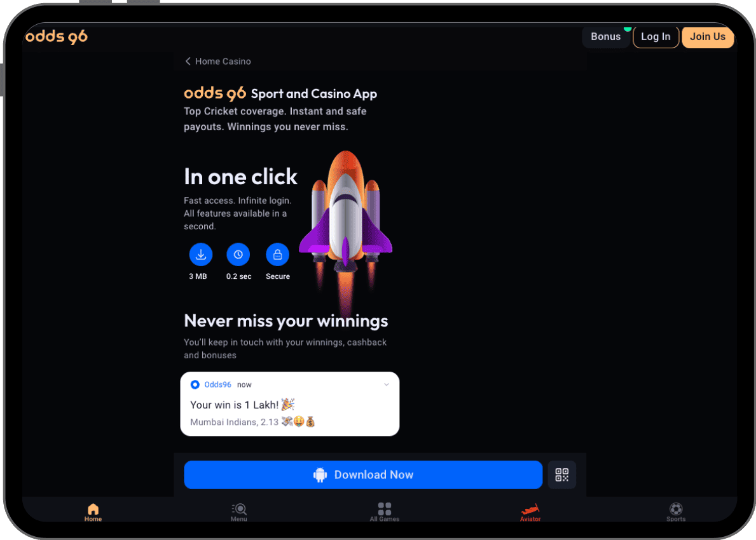
Task: Click the odds96 logo in app heading
Action: (215, 93)
